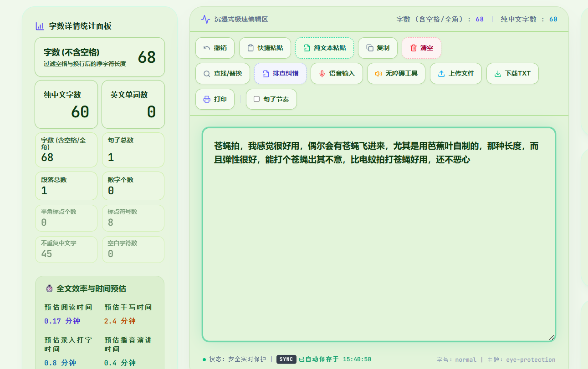The width and height of the screenshot is (588, 369).
Task: Click the 字数 (含空格/全角) stat card
Action: [x=66, y=150]
